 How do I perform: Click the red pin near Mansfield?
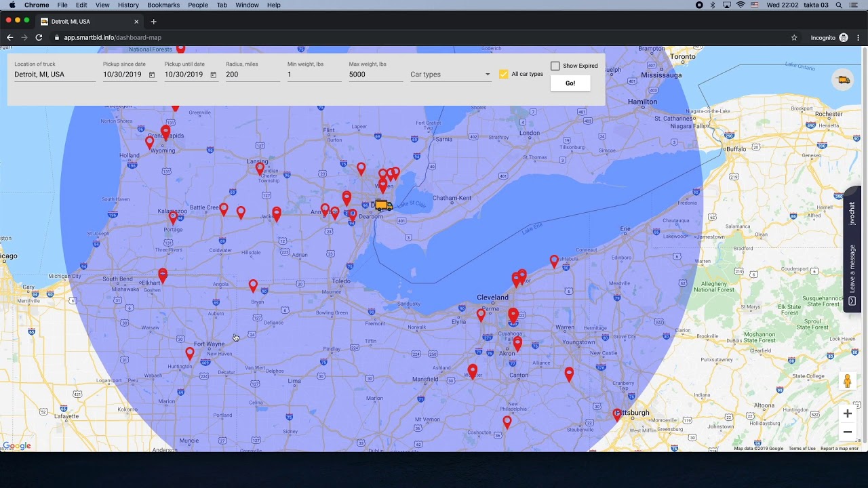pos(473,371)
